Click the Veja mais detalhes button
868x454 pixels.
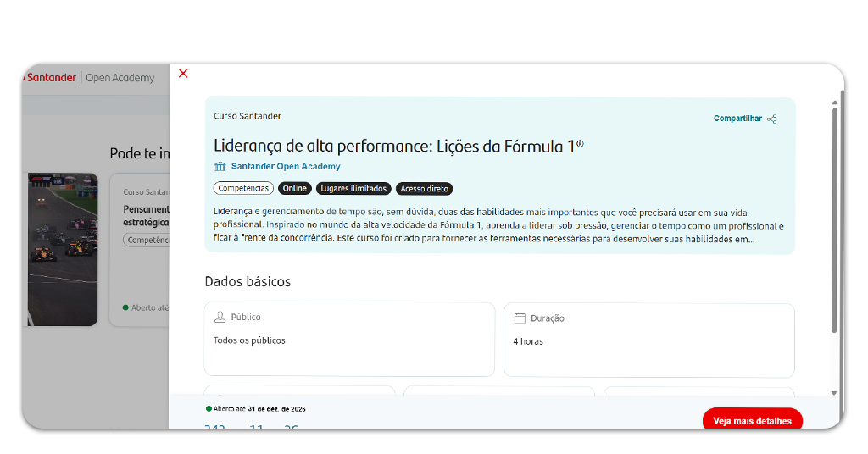(x=753, y=420)
